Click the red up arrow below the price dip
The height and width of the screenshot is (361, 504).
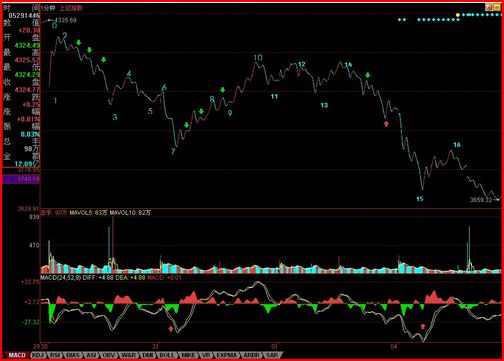tap(386, 124)
